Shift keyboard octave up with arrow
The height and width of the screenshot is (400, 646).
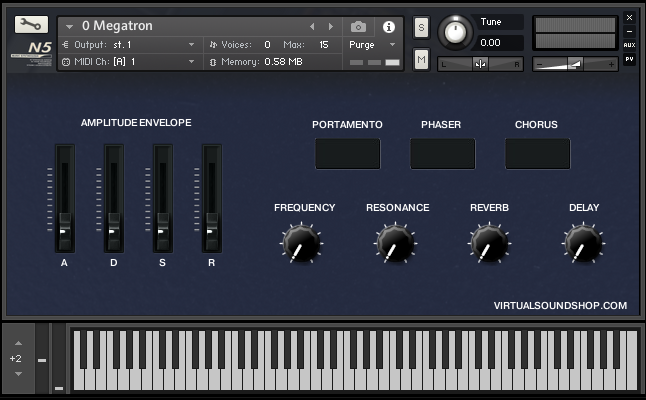tap(17, 343)
